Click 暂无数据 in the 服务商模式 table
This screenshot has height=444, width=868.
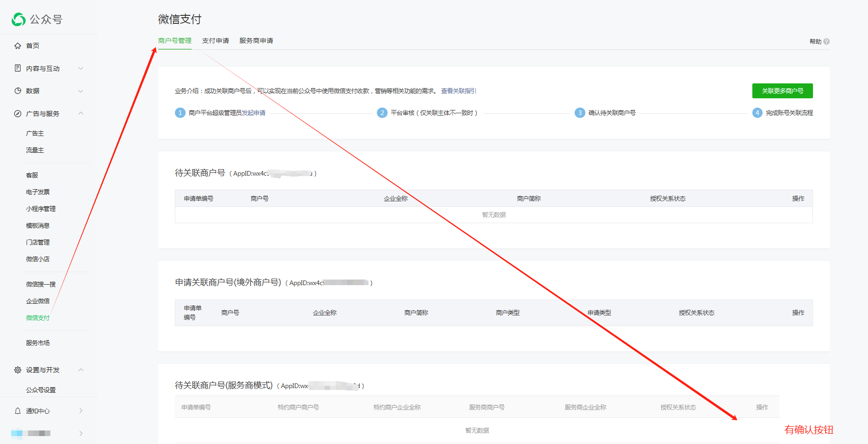[477, 430]
